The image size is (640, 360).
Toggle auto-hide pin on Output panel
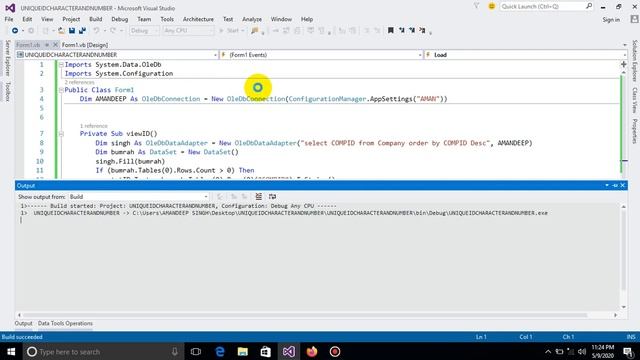click(615, 185)
